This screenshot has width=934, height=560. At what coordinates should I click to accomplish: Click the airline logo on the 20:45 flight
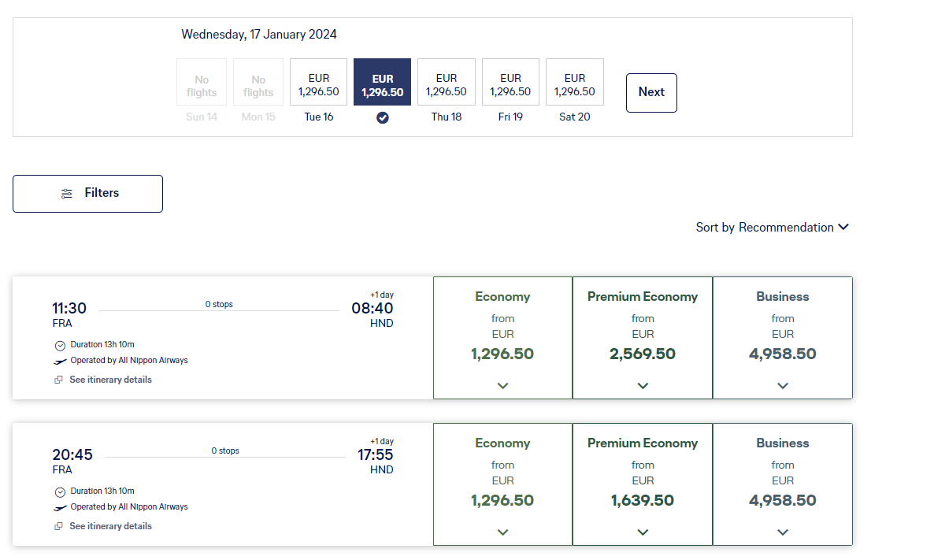pyautogui.click(x=60, y=507)
